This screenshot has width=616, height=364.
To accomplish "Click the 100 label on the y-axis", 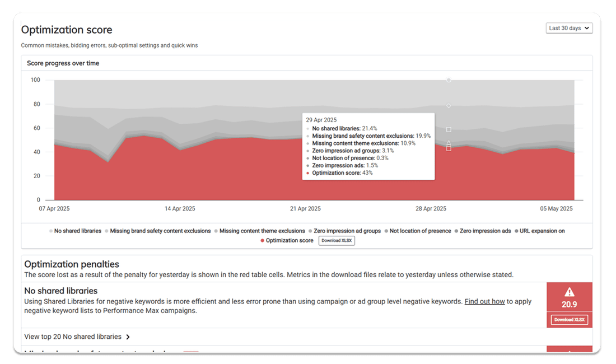I will 35,80.
